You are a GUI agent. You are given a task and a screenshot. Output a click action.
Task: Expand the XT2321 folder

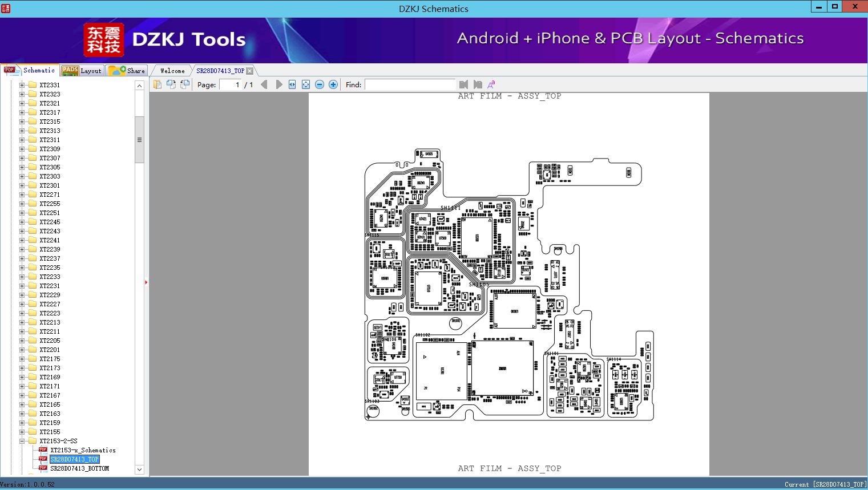tap(22, 103)
